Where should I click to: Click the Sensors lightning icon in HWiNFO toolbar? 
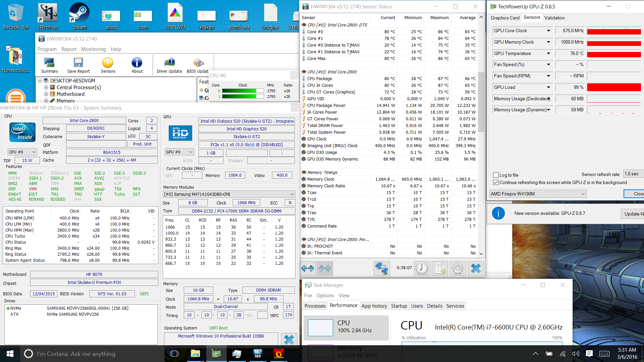pyautogui.click(x=108, y=63)
